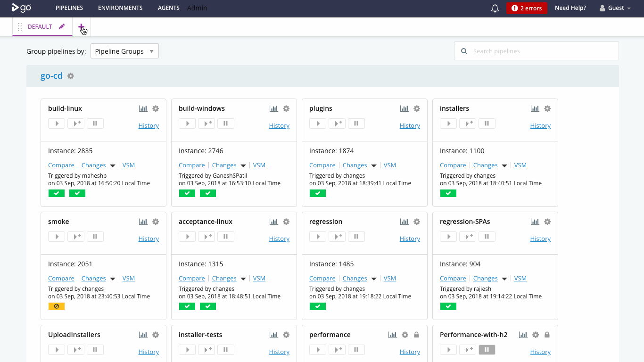Click the cancelled stage status on smoke
This screenshot has height=362, width=644.
[x=57, y=306]
